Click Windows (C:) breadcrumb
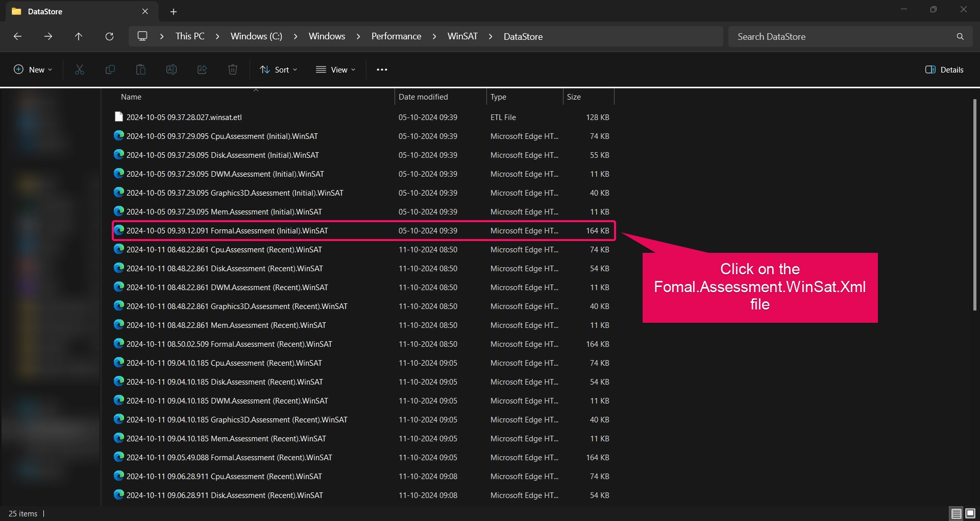The height and width of the screenshot is (521, 980). coord(256,36)
